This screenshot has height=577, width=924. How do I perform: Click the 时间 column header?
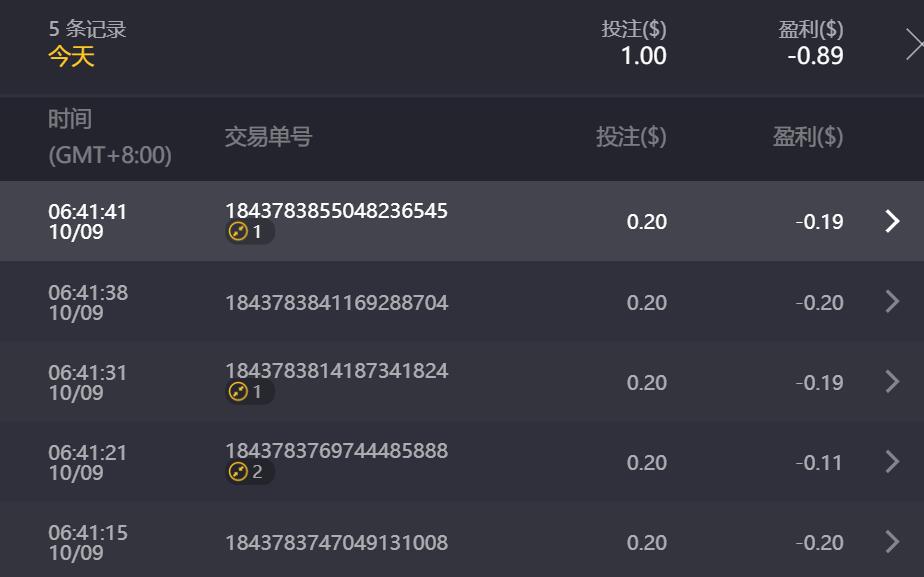pyautogui.click(x=70, y=119)
